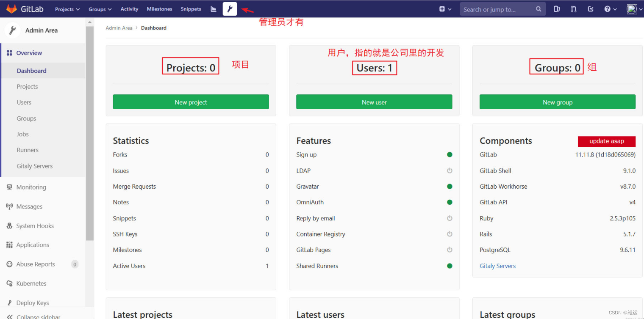Click the sidebar vertical scrollbar

click(90, 133)
